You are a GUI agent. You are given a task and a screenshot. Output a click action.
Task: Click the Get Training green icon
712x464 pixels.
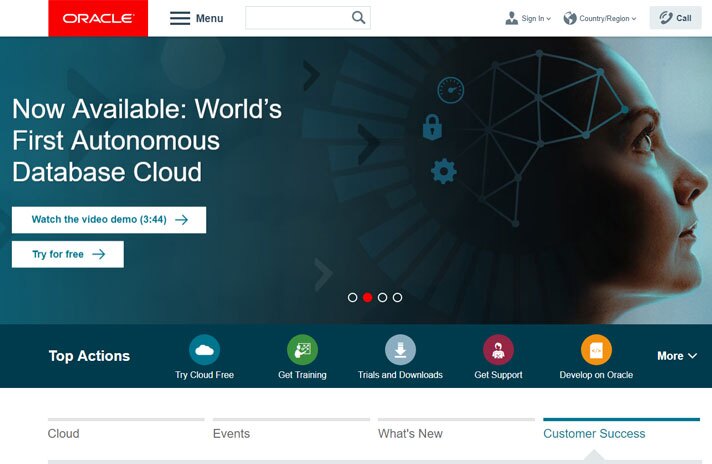tap(302, 350)
